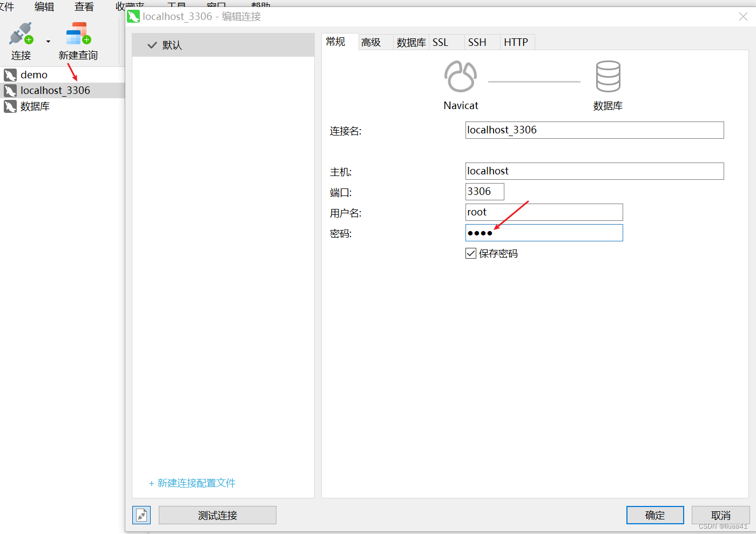Click the 数据库 connection's MySQL icon
The height and width of the screenshot is (534, 756).
[10, 106]
